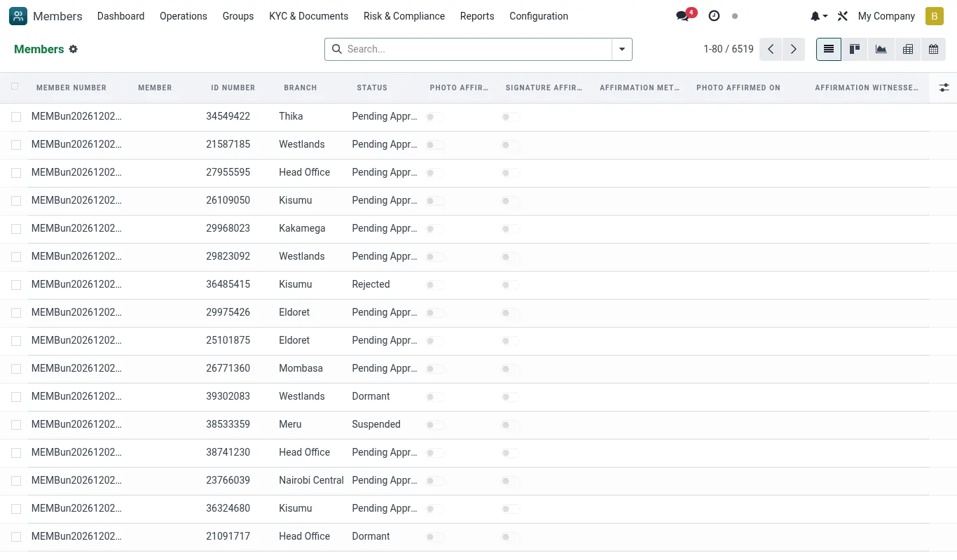Open optional columns adjust icon
The height and width of the screenshot is (560, 957).
tap(944, 87)
